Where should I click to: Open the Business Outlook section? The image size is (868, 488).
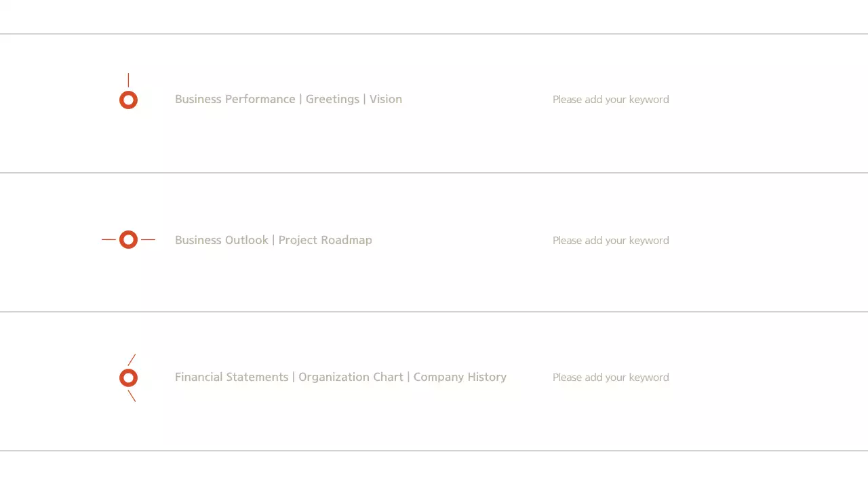point(221,240)
